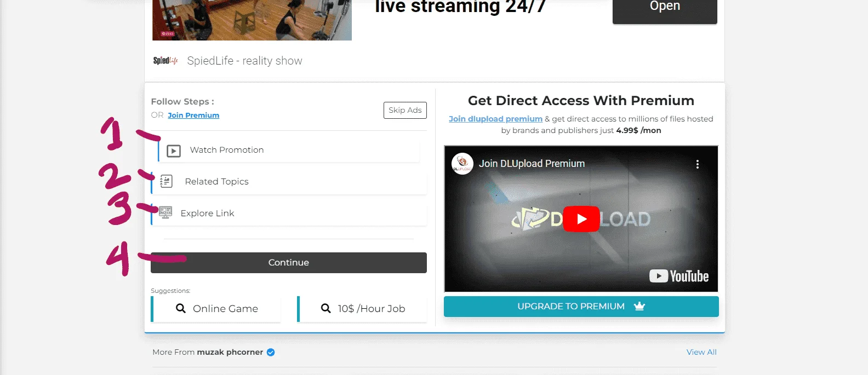Open the YouTube logo link

point(679,276)
